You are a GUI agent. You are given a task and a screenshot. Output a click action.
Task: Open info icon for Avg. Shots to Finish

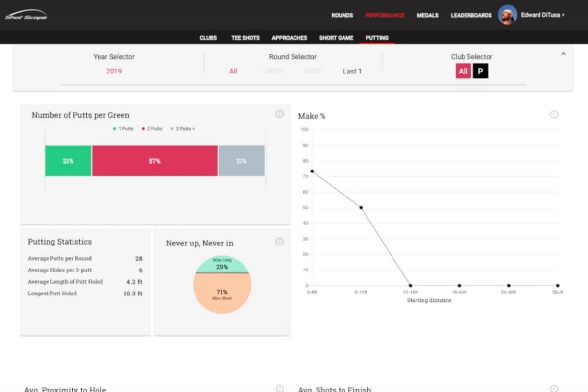[554, 388]
